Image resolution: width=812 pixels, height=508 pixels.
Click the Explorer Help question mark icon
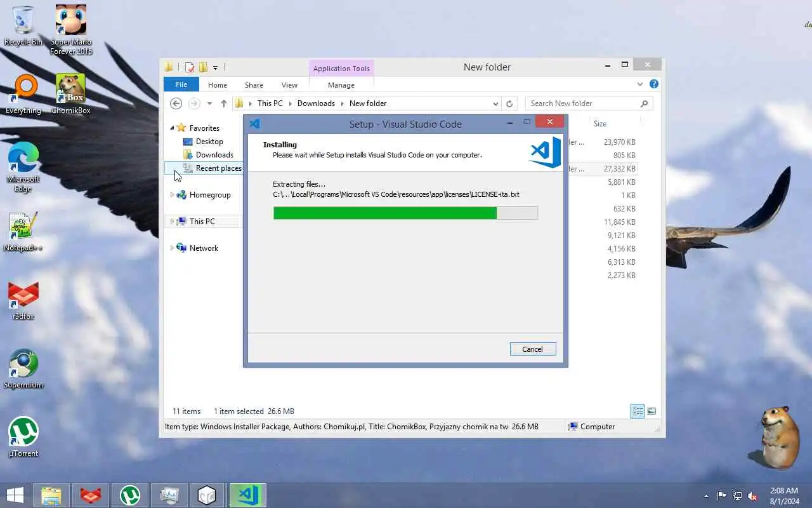[x=654, y=84]
